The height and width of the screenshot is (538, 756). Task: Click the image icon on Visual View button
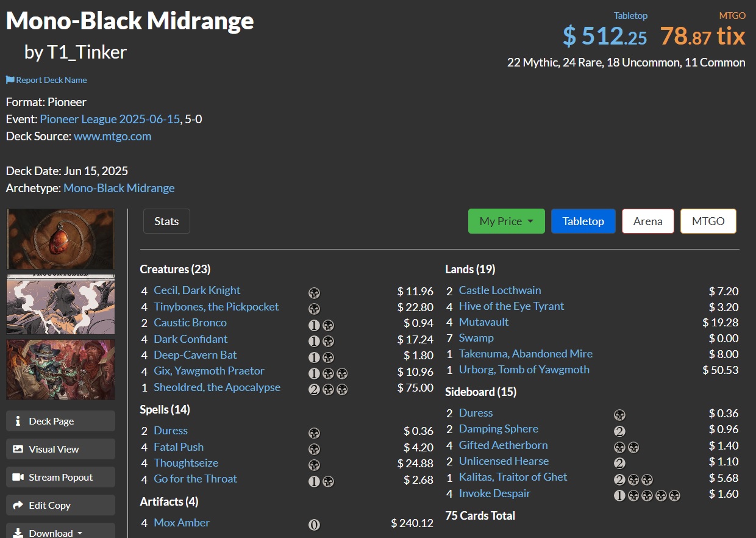coord(18,449)
